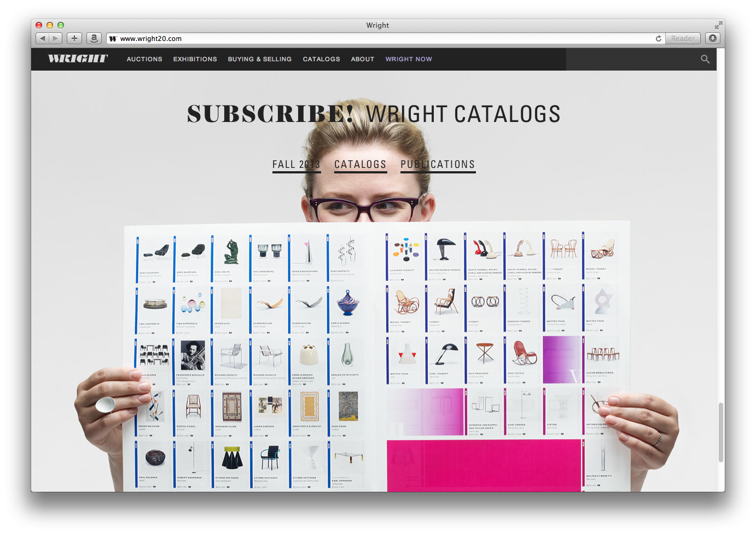This screenshot has width=756, height=535.
Task: Click the Subscribe! Wright Catalogs heading
Action: (374, 114)
